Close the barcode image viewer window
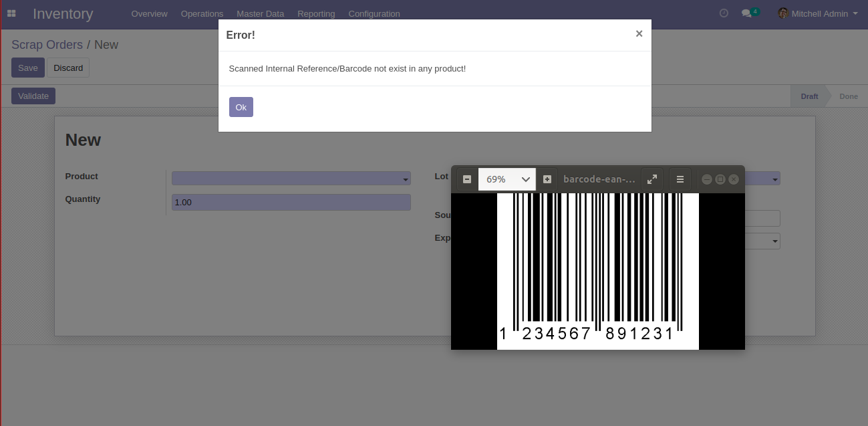 pos(734,179)
